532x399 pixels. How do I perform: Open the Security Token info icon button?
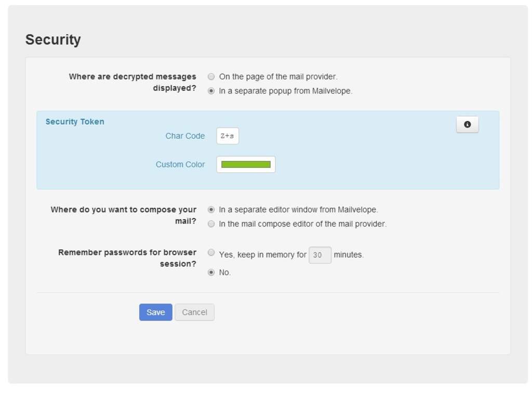[467, 125]
